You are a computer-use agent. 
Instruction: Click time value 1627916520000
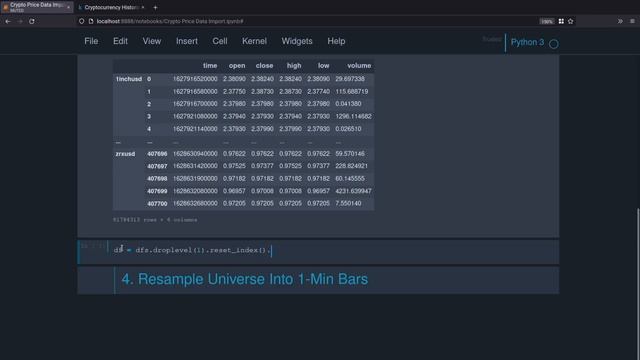[x=195, y=79]
